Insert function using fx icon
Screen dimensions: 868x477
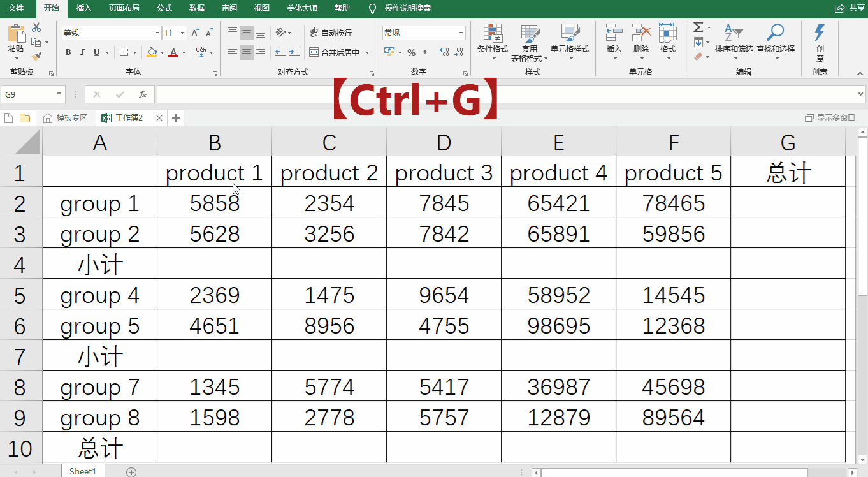click(143, 94)
